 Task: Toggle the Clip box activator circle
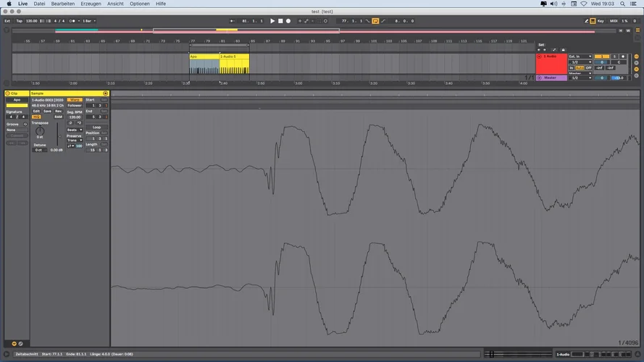[7, 93]
